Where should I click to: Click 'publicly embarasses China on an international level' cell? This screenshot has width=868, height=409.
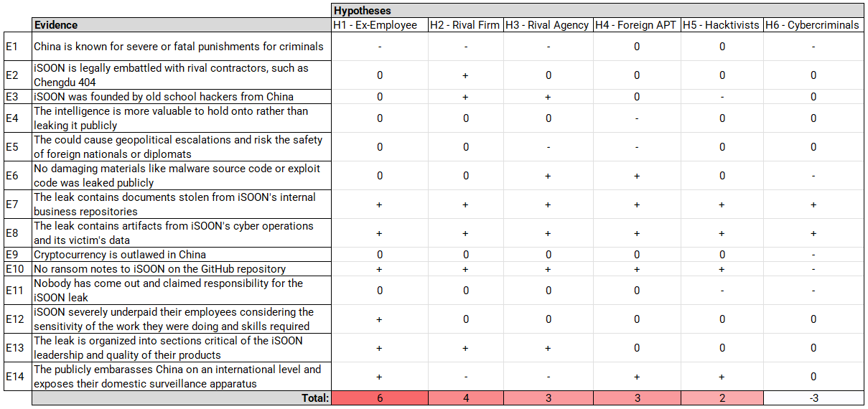pos(182,377)
